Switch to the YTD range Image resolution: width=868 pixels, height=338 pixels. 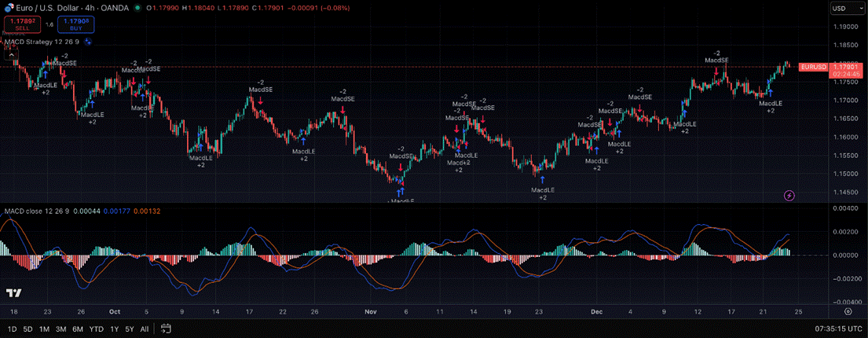[96, 329]
